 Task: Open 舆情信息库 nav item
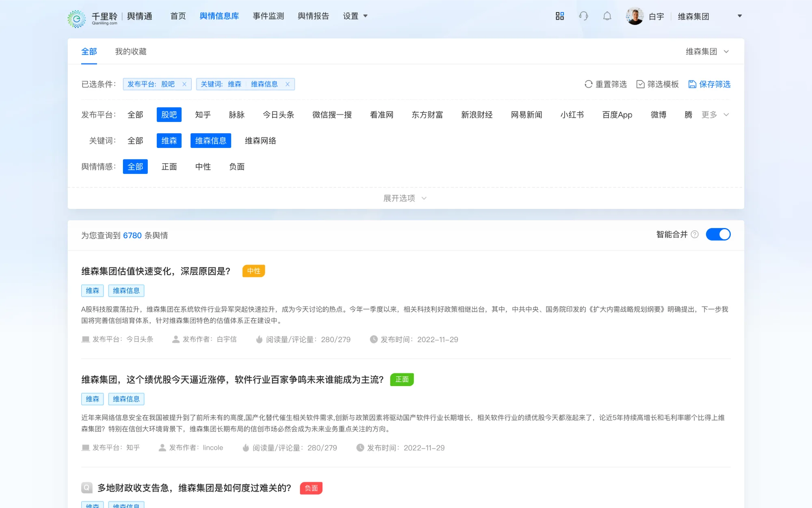(x=219, y=16)
